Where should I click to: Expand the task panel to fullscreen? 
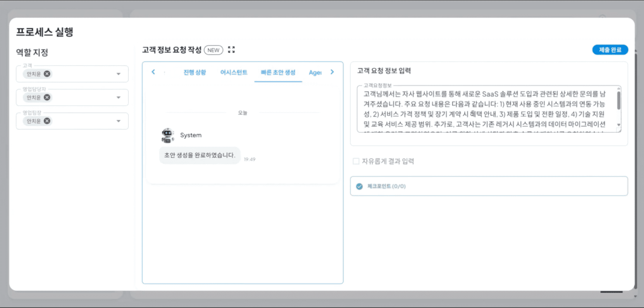coord(231,50)
